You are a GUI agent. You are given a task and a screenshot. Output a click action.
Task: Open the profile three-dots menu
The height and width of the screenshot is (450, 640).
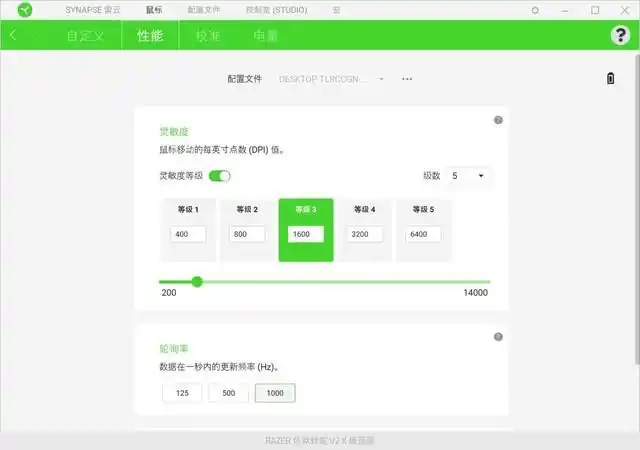(407, 78)
